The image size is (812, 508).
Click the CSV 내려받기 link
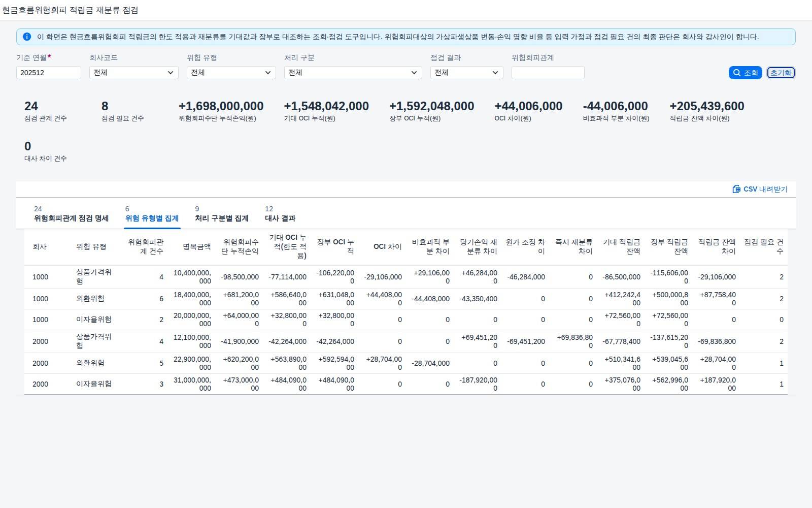pyautogui.click(x=760, y=189)
